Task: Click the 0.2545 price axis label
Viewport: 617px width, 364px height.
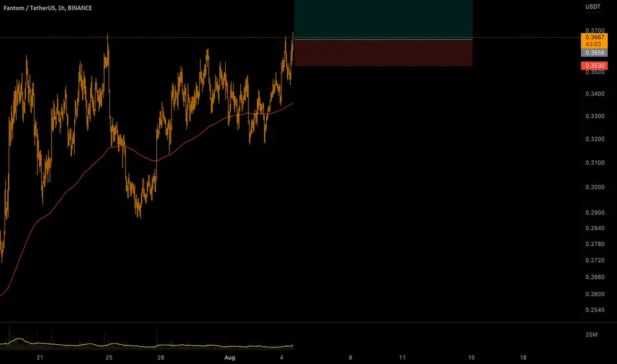Action: coord(594,310)
